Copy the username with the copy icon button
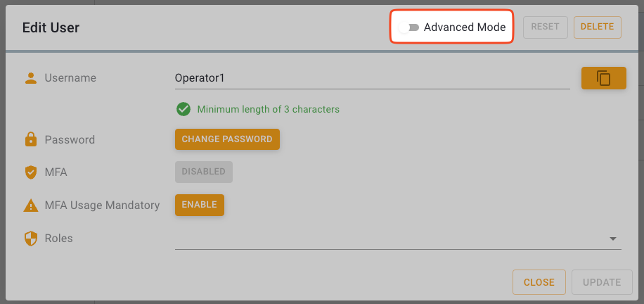Image resolution: width=644 pixels, height=304 pixels. point(603,78)
